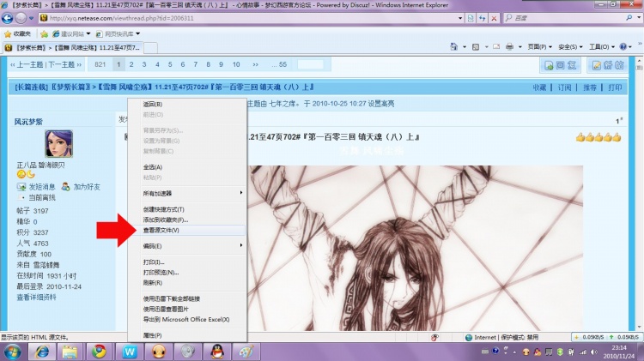This screenshot has width=644, height=361.
Task: Open the Print options dropdown arrow
Action: (x=520, y=47)
